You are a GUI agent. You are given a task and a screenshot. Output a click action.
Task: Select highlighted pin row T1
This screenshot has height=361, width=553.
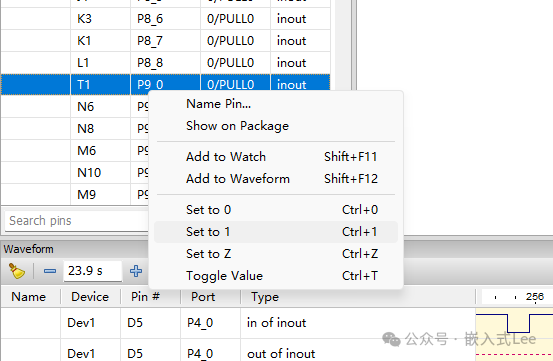pyautogui.click(x=165, y=85)
